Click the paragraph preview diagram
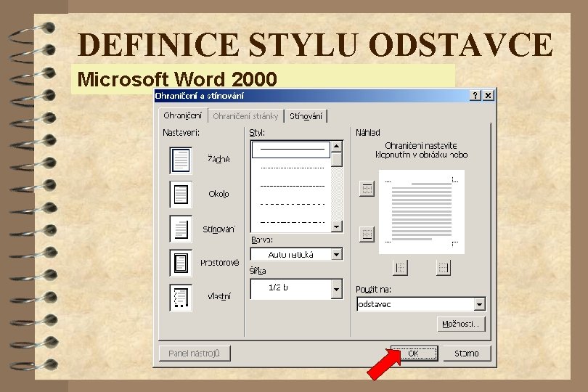 click(422, 212)
